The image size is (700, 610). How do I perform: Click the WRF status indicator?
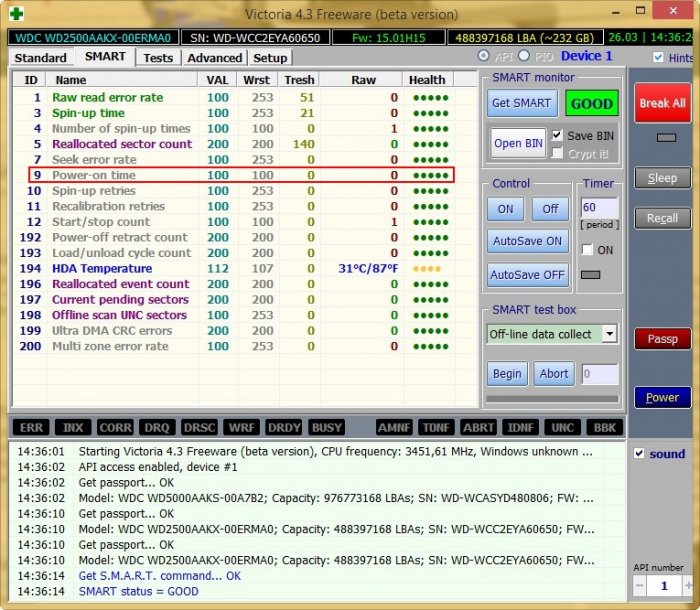click(242, 427)
